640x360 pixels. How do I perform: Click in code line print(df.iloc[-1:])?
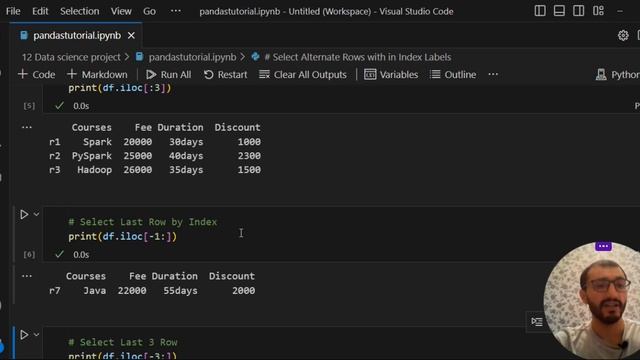[x=122, y=236]
